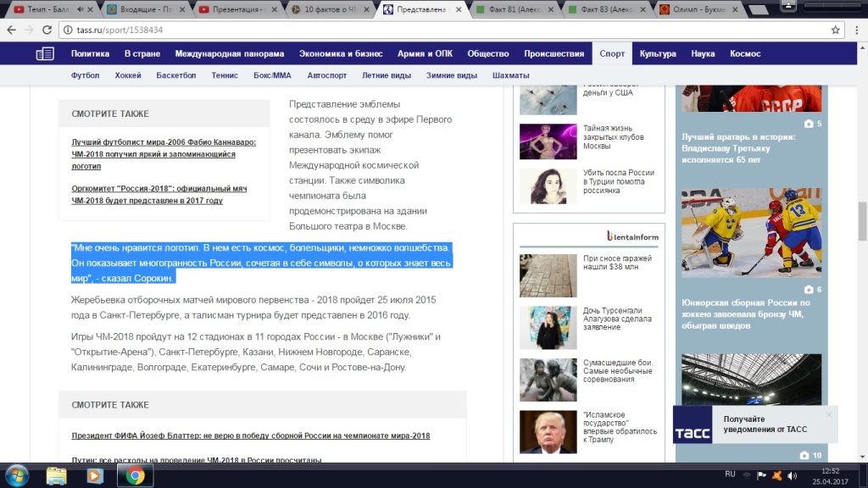Close the 'Темп - Балл' tab
Screen dimensions: 868x488
[90, 9]
